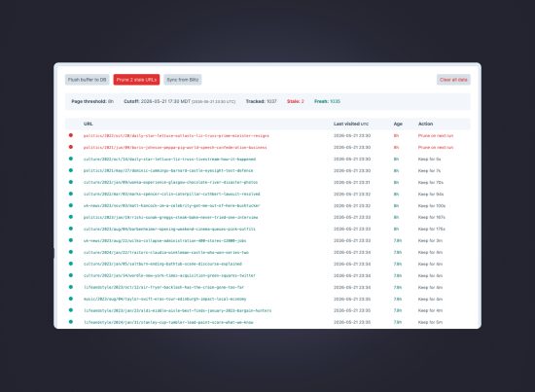Click the Flush buffer to DB button
Viewport: 535px width, 392px height.
click(x=87, y=80)
